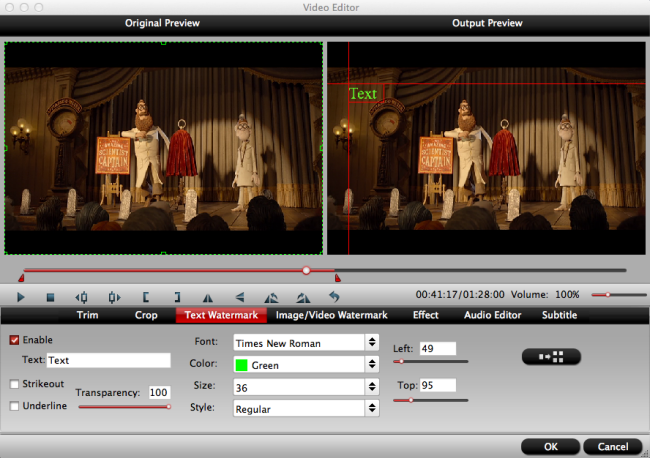This screenshot has height=458, width=650.
Task: Adjust the Volume slider
Action: pyautogui.click(x=619, y=295)
